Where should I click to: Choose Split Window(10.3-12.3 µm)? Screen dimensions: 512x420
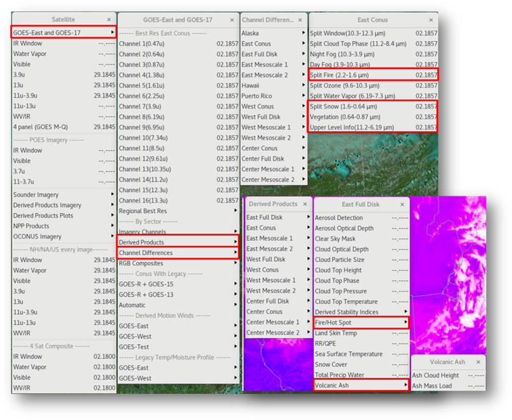pos(373,33)
